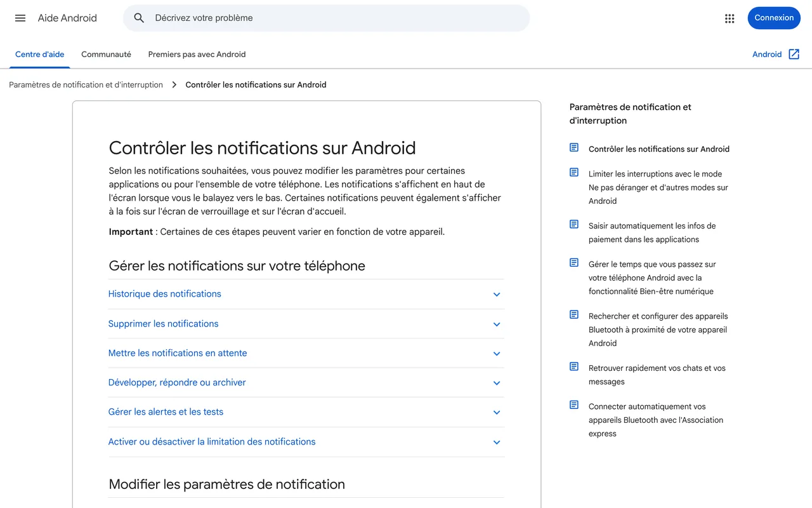Click the Aide Android site title
Screen dimensions: 812x508
click(x=67, y=18)
